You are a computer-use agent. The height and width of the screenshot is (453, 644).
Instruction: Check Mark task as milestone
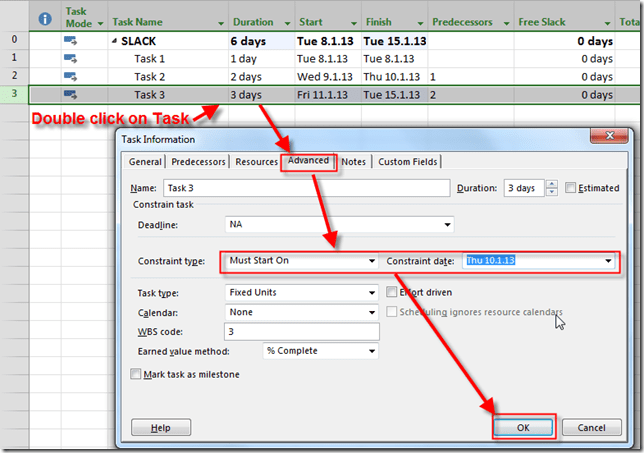[136, 374]
